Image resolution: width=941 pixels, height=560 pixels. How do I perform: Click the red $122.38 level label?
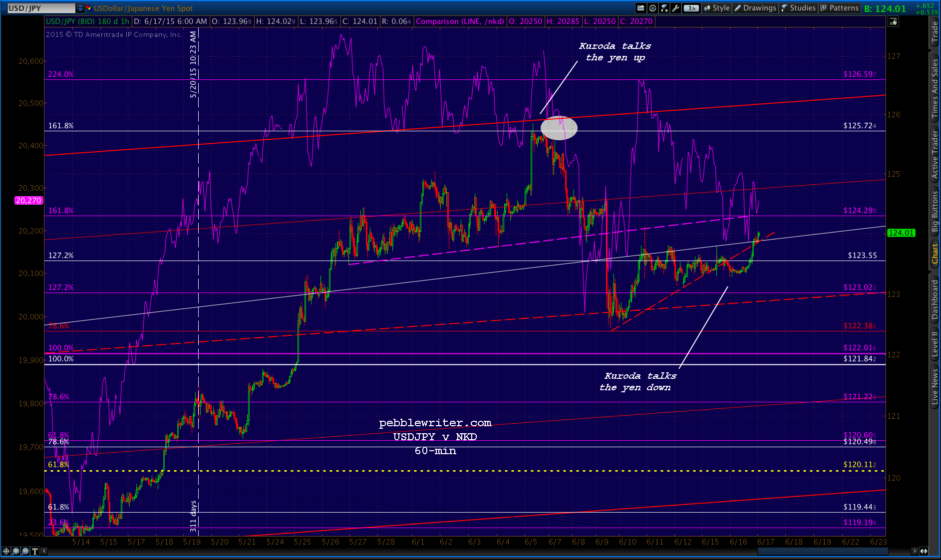(860, 326)
